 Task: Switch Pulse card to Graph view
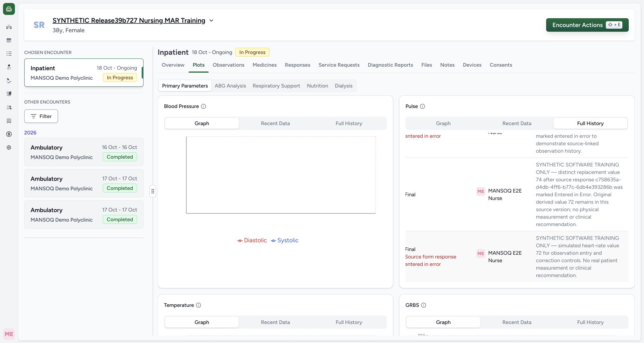pyautogui.click(x=443, y=123)
